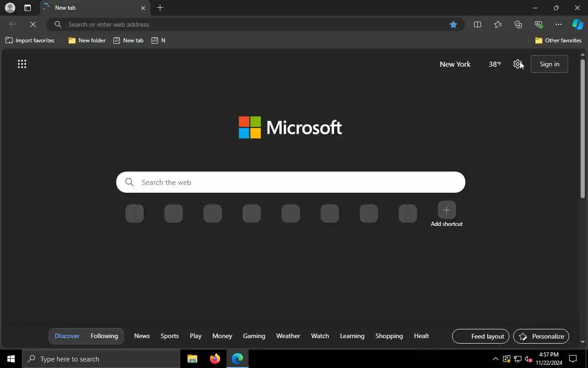Expand Other favorites folder

point(559,40)
